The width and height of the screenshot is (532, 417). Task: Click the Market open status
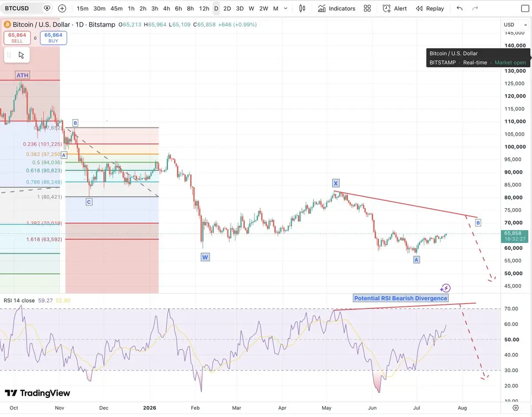(x=510, y=62)
